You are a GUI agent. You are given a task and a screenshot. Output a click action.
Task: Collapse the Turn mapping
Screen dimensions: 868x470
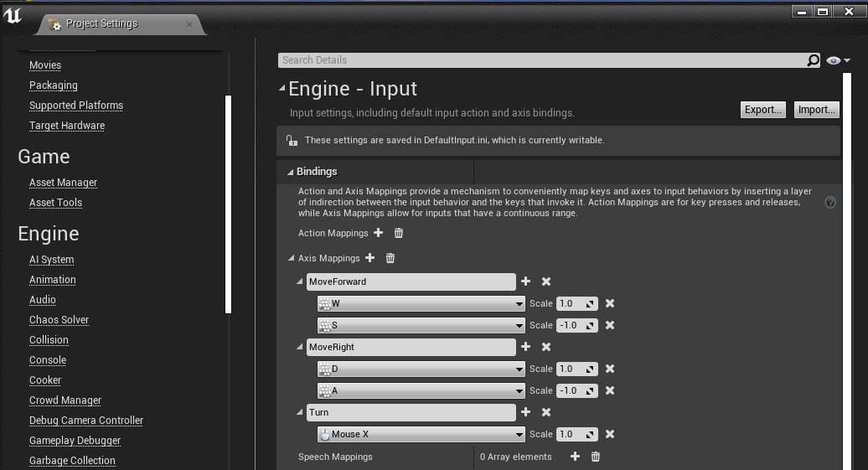click(x=299, y=412)
